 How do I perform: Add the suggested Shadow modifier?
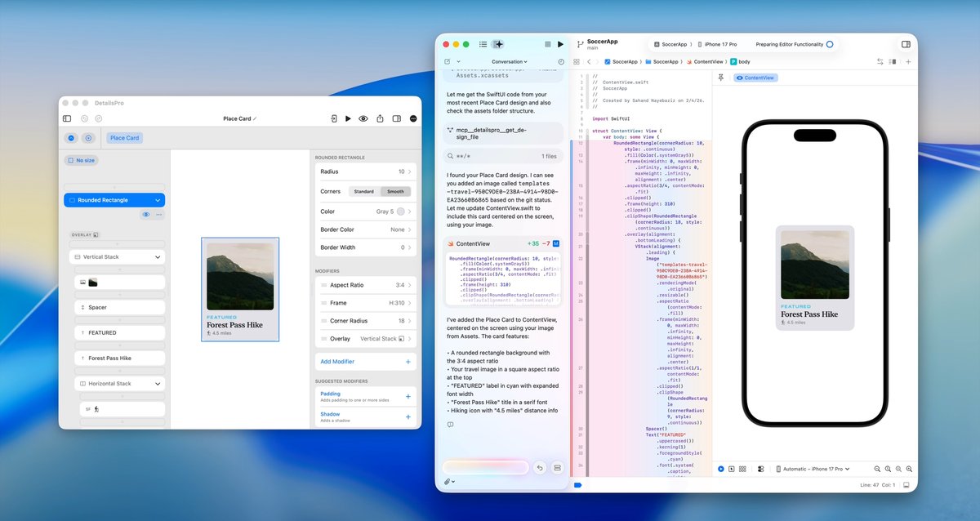point(408,417)
